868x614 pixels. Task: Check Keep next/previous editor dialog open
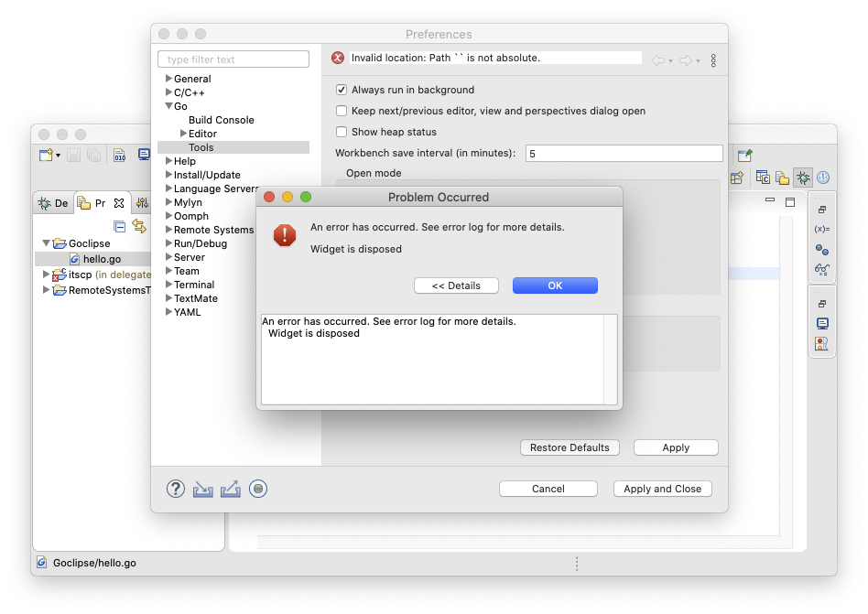pyautogui.click(x=342, y=111)
